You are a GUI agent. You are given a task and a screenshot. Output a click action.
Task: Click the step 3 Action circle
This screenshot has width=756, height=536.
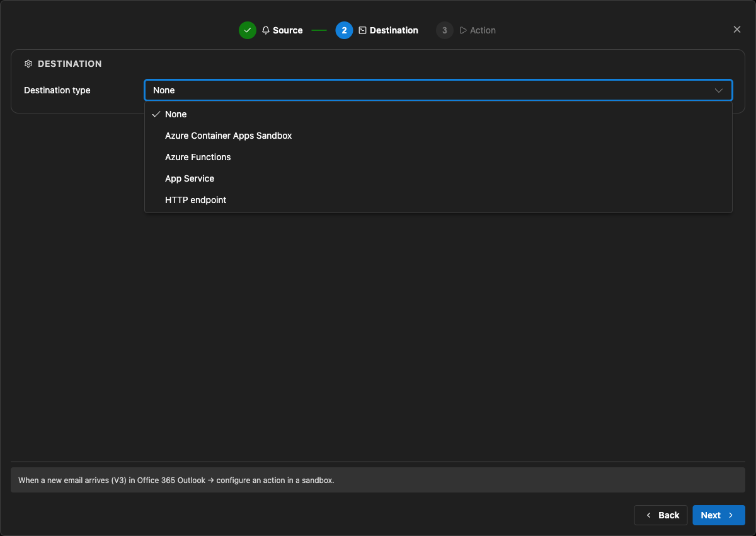pos(445,30)
